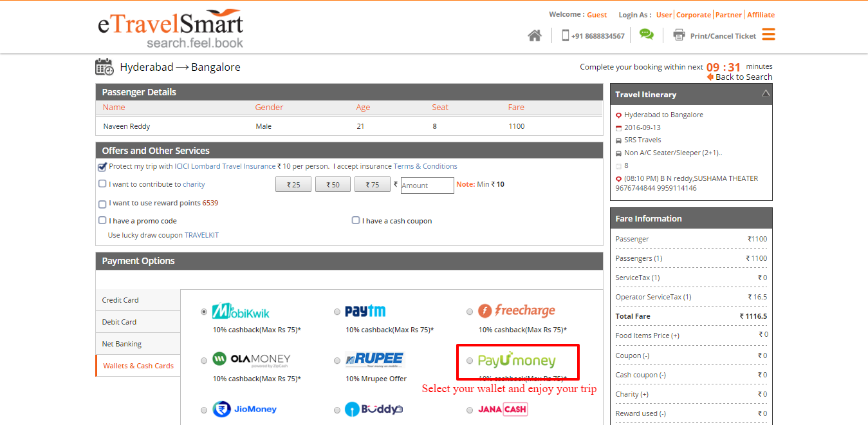This screenshot has width=868, height=425.
Task: Log in as Partner
Action: (729, 15)
